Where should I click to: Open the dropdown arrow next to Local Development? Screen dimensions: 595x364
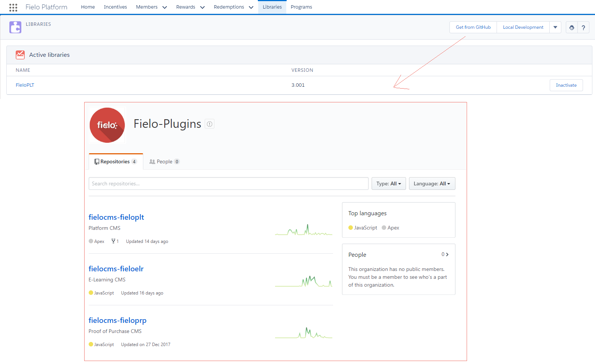[555, 27]
